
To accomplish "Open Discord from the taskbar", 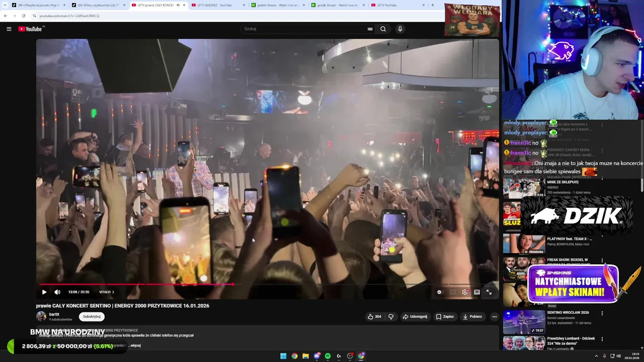I will click(x=316, y=356).
